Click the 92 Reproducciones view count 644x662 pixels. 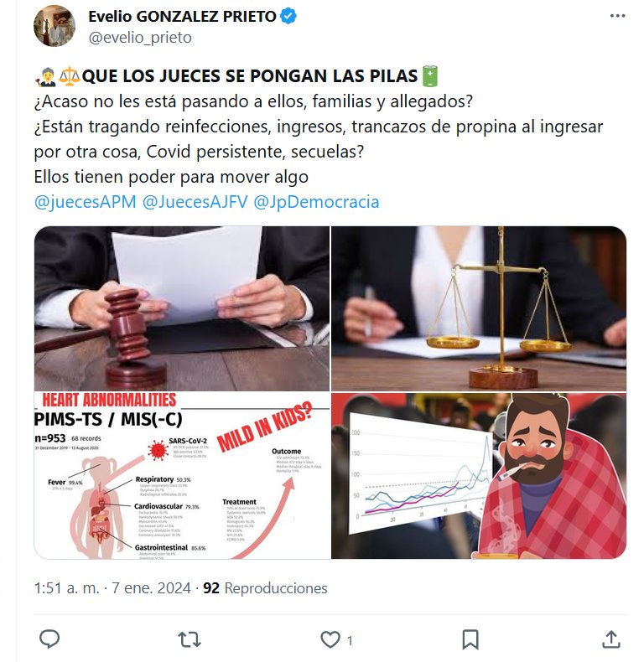pyautogui.click(x=265, y=588)
